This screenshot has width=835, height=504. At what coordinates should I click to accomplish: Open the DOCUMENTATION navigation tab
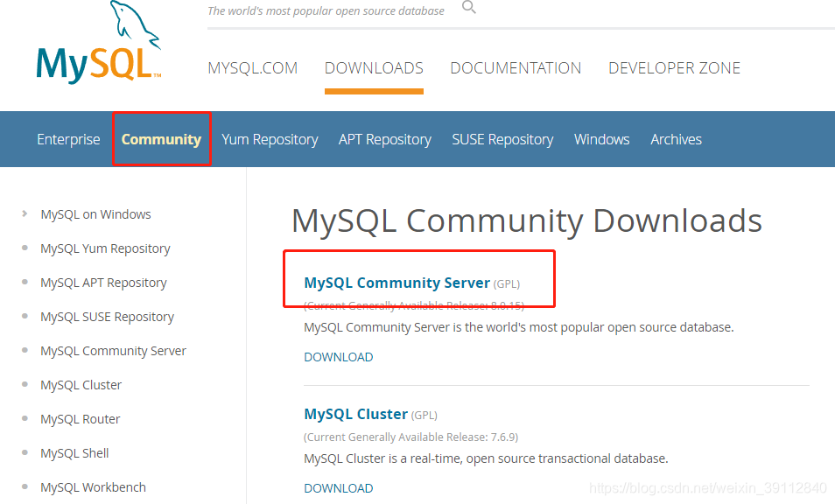tap(516, 68)
